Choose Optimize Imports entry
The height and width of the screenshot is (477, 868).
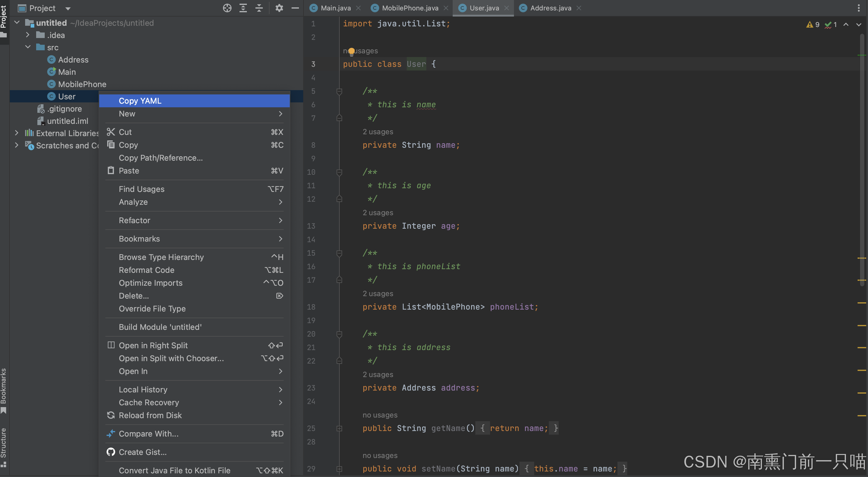[194, 283]
